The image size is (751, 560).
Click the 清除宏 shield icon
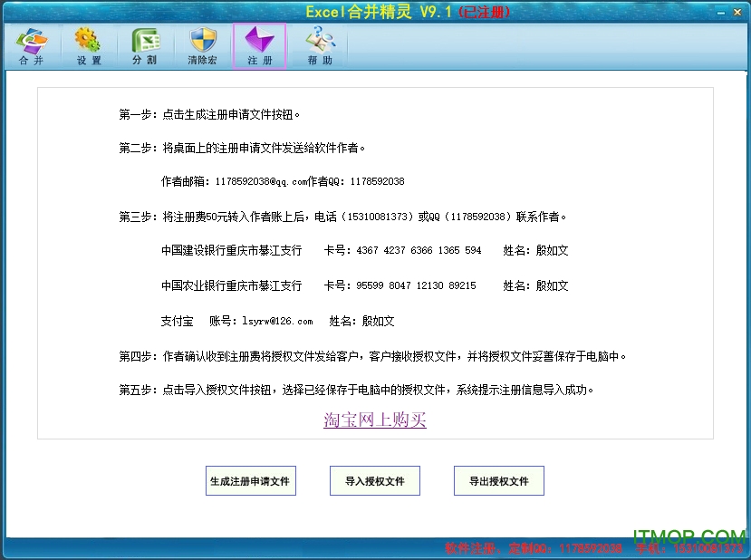coord(202,46)
